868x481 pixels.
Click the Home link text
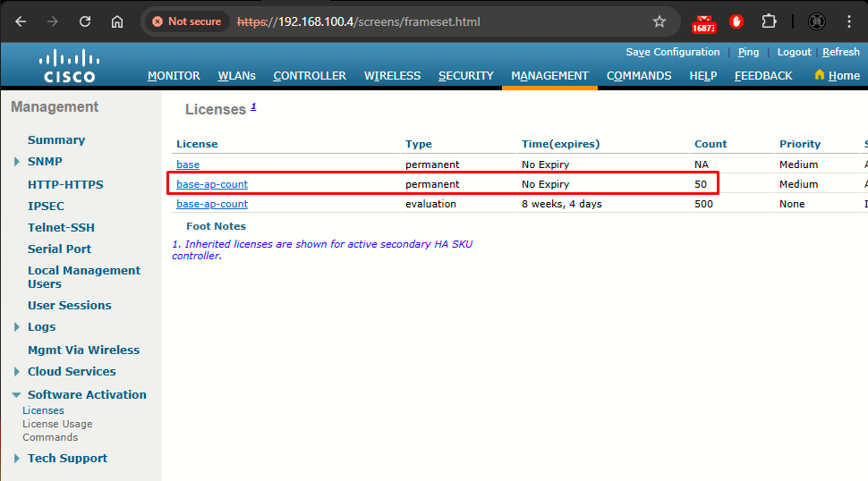[x=844, y=76]
